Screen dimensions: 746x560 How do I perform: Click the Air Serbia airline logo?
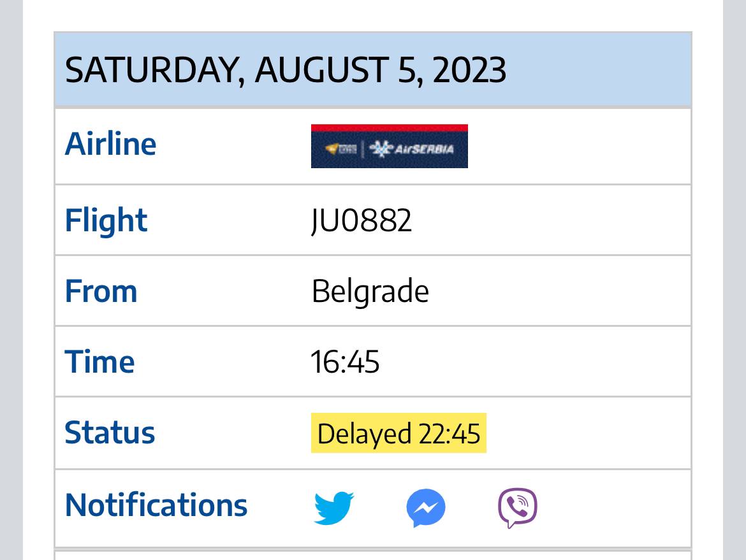pos(389,146)
